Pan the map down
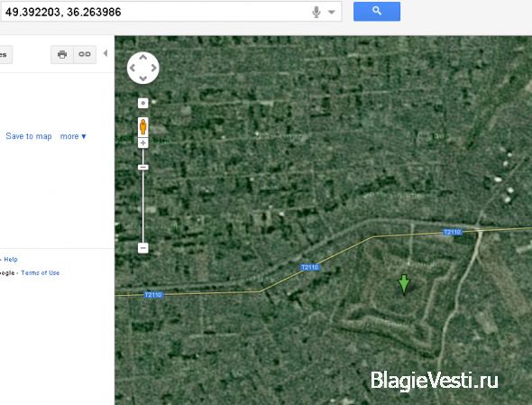The height and width of the screenshot is (405, 532). [x=143, y=78]
